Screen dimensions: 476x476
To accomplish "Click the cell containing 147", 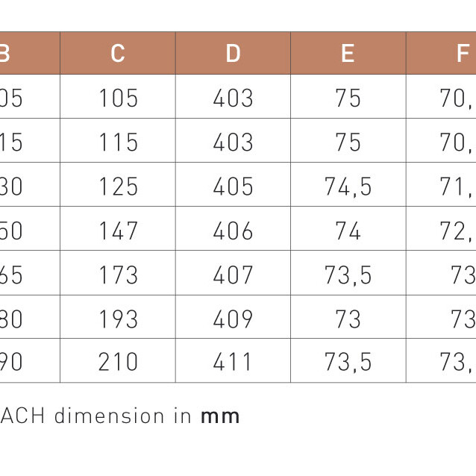I will coord(118,230).
